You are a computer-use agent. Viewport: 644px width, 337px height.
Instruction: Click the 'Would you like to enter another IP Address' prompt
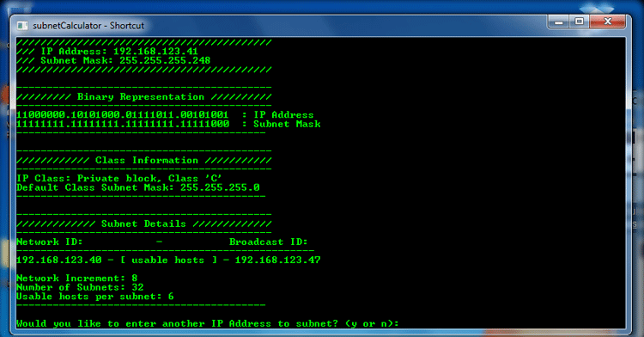tap(208, 323)
